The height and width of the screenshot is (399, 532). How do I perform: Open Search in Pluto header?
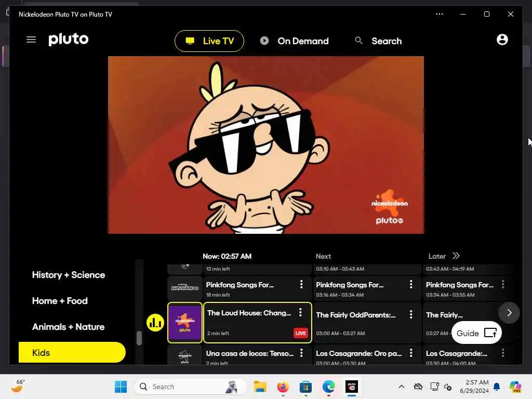coord(378,41)
